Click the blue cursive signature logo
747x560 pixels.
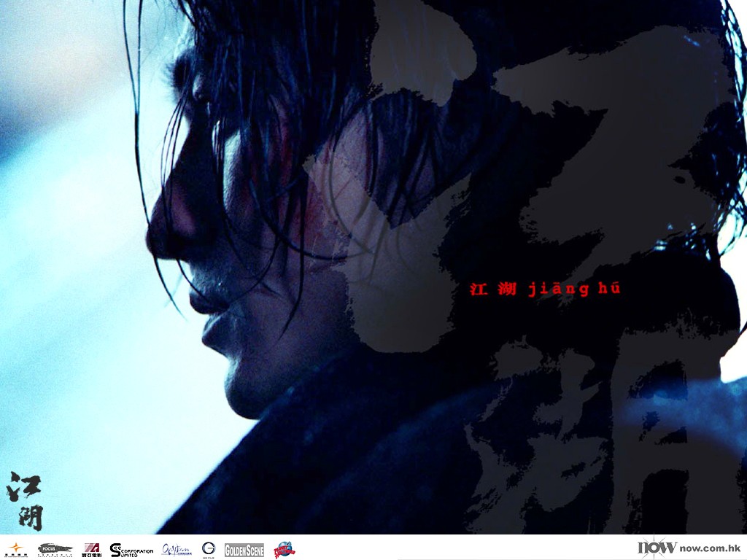[x=177, y=550]
